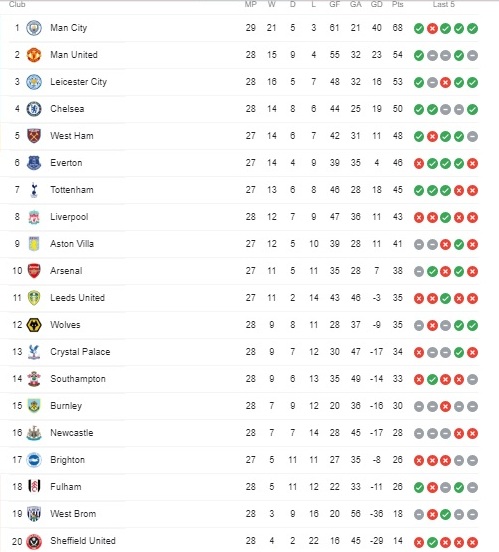The width and height of the screenshot is (499, 552).
Task: Click the Chelsea club crest
Action: [34, 109]
